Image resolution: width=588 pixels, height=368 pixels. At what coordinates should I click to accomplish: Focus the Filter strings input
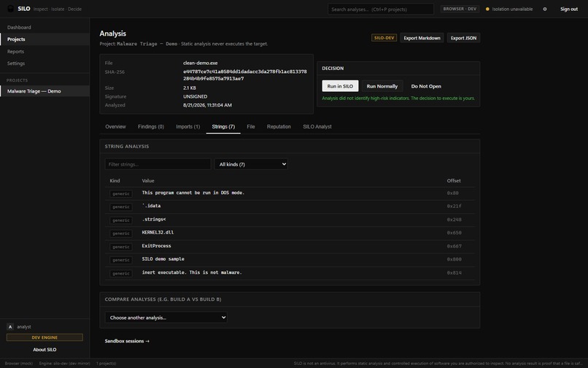[158, 164]
